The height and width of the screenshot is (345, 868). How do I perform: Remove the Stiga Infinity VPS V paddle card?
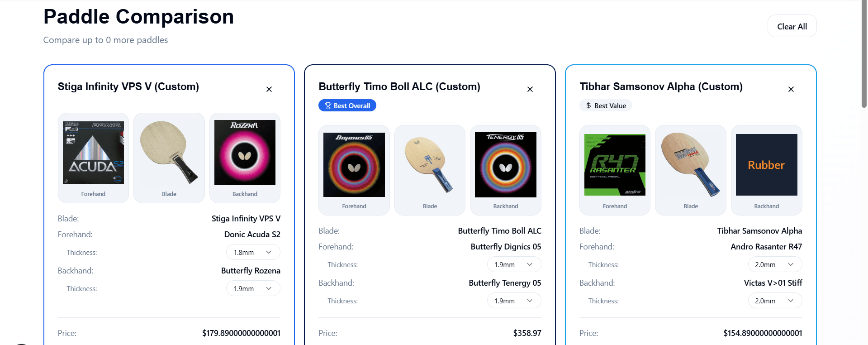coord(269,89)
